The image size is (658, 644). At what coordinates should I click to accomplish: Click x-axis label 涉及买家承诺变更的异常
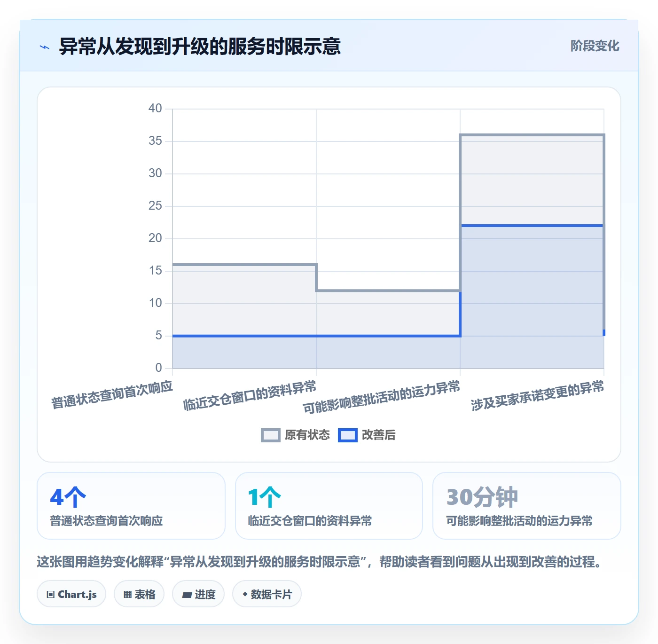(537, 396)
